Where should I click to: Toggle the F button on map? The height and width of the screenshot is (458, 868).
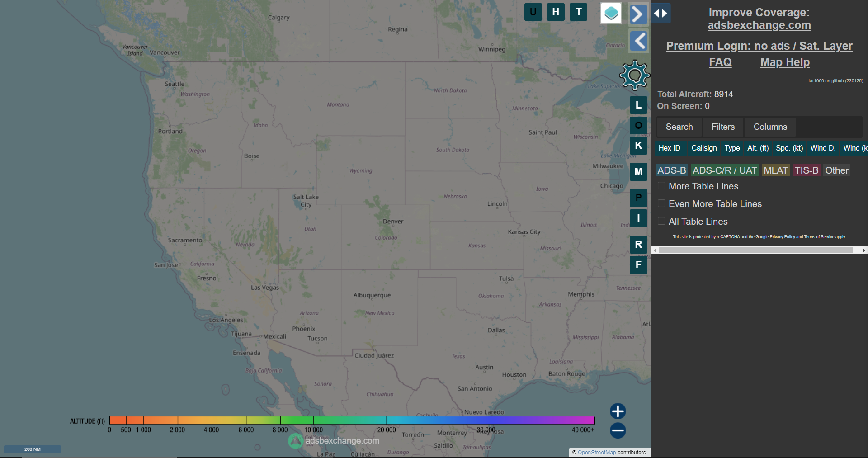pyautogui.click(x=638, y=264)
